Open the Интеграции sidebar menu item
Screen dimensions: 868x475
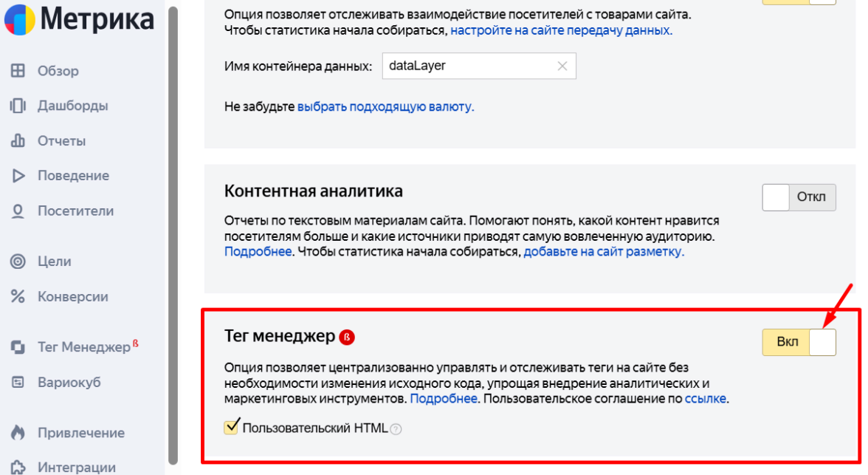(x=76, y=467)
